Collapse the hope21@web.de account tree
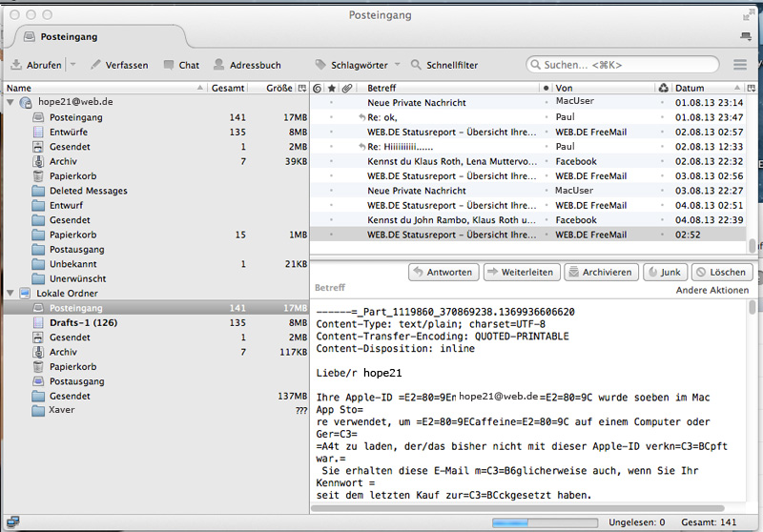Image resolution: width=763 pixels, height=532 pixels. point(10,102)
